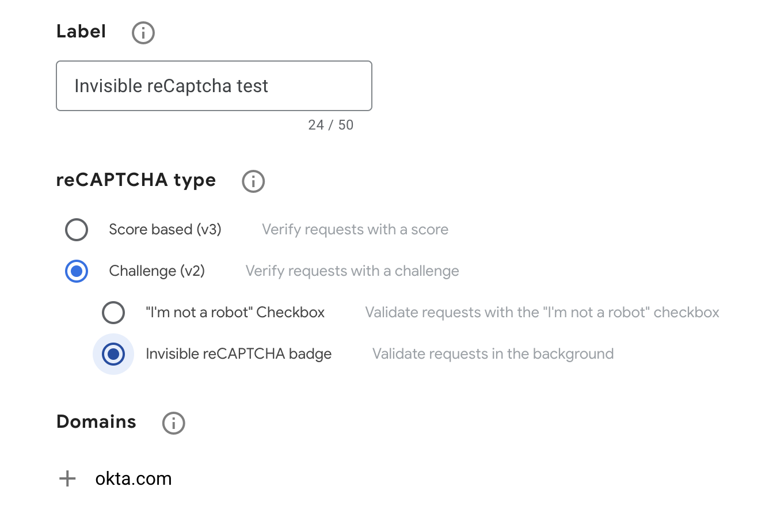769x532 pixels.
Task: Click the "Invisible reCAPTCHA badge" label text
Action: 239,354
